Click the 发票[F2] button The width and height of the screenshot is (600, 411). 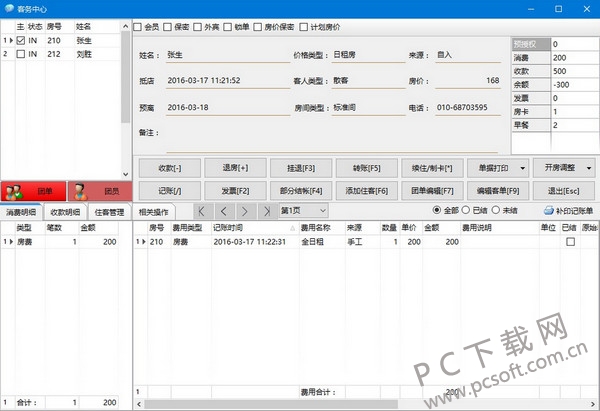[235, 191]
